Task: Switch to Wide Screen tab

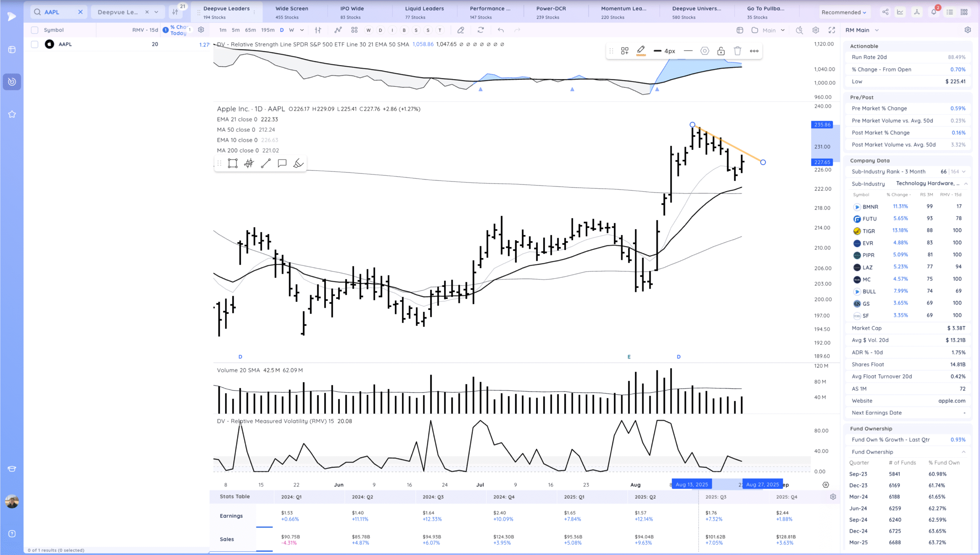Action: coord(292,12)
